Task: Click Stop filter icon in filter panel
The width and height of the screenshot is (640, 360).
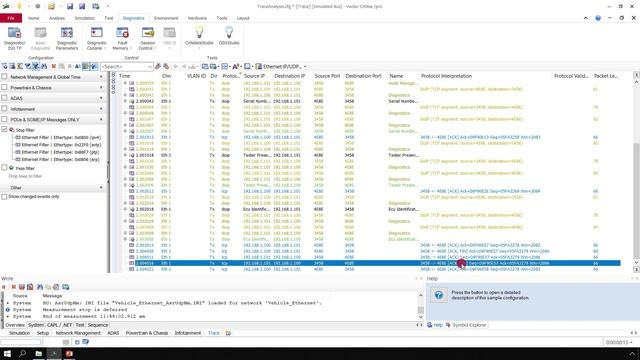Action: pos(12,129)
